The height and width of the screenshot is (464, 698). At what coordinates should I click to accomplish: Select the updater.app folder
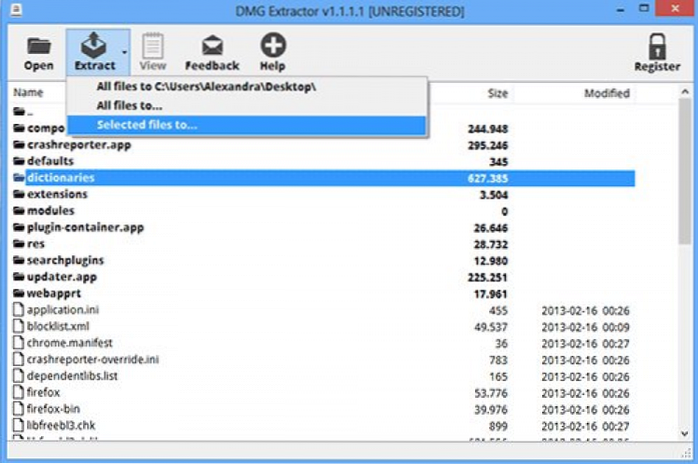point(64,277)
